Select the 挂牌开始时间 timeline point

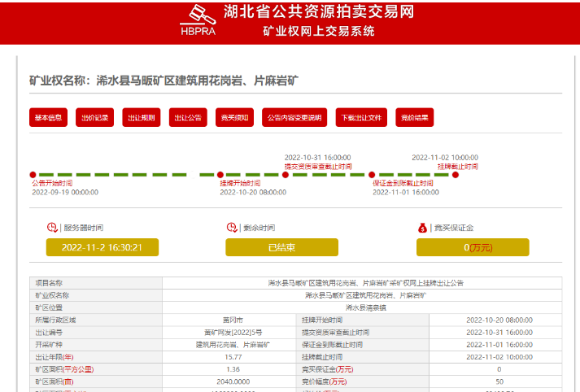click(x=220, y=174)
